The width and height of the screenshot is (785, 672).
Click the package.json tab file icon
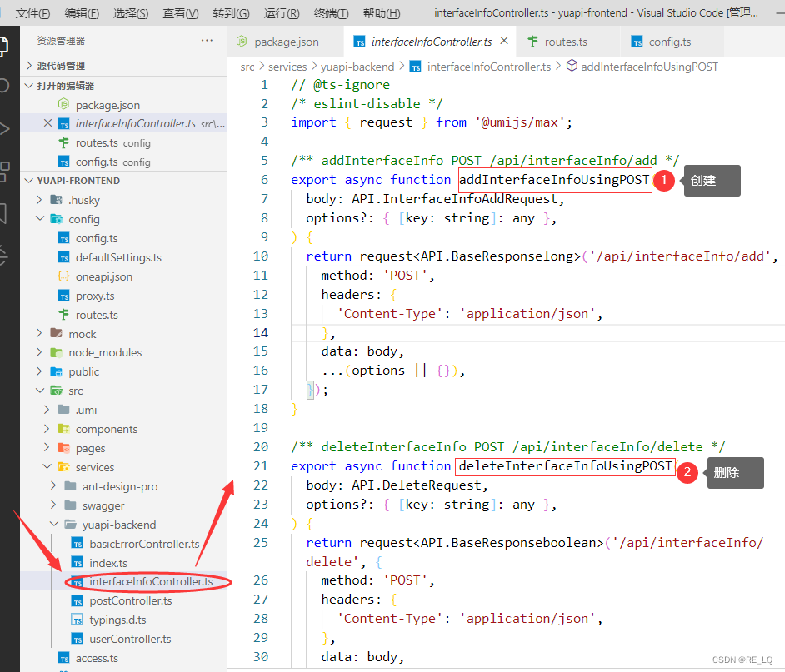[x=242, y=42]
